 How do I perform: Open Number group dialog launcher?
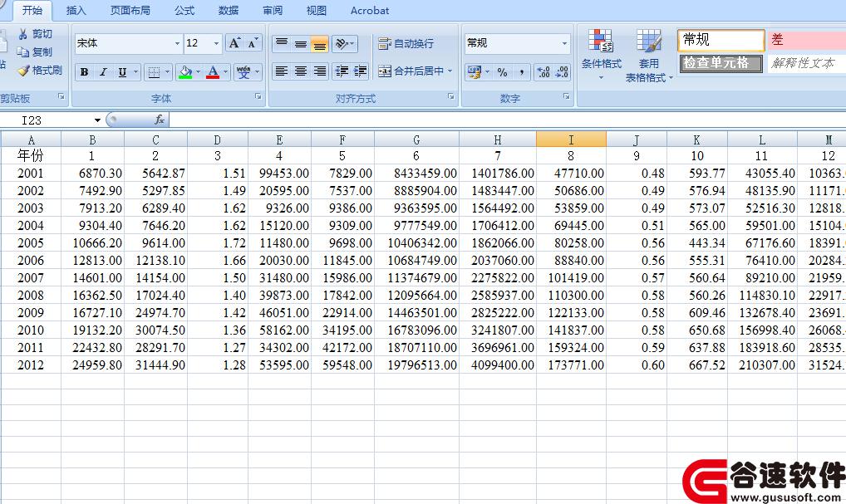tap(566, 96)
